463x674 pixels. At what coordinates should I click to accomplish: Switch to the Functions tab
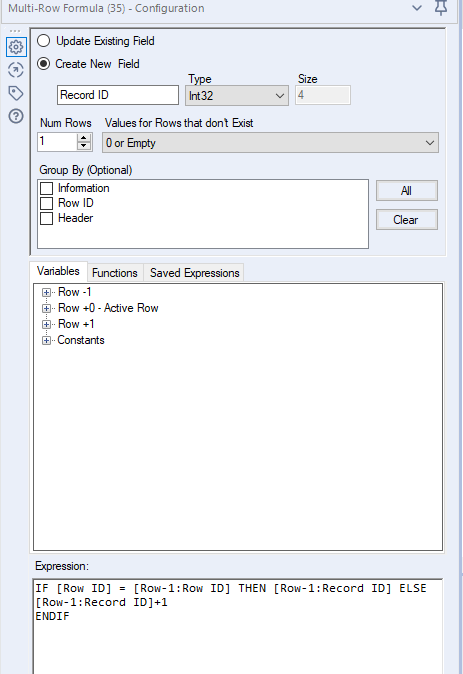[x=115, y=273]
